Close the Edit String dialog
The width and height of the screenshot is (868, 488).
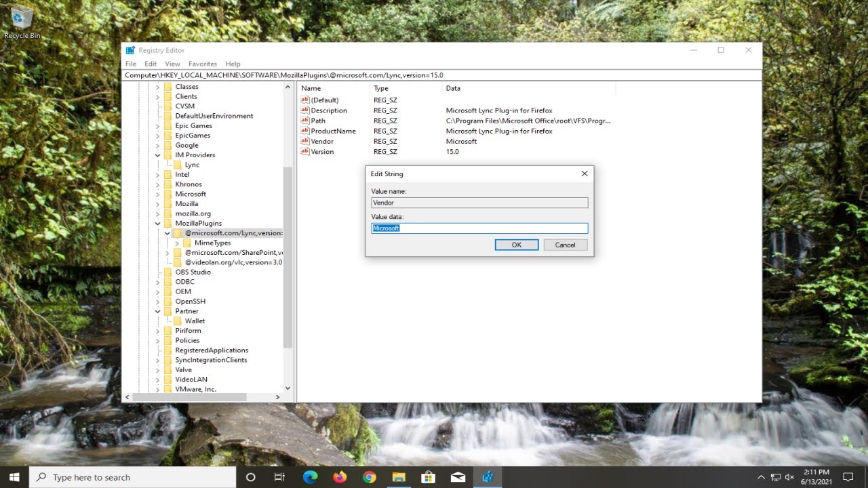coord(585,174)
